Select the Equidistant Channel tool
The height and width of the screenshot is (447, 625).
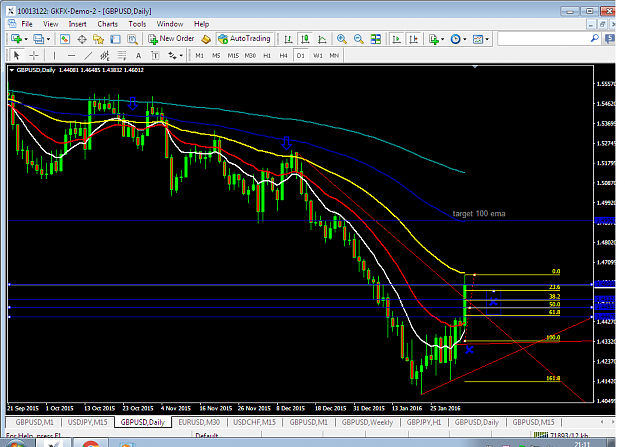click(105, 55)
